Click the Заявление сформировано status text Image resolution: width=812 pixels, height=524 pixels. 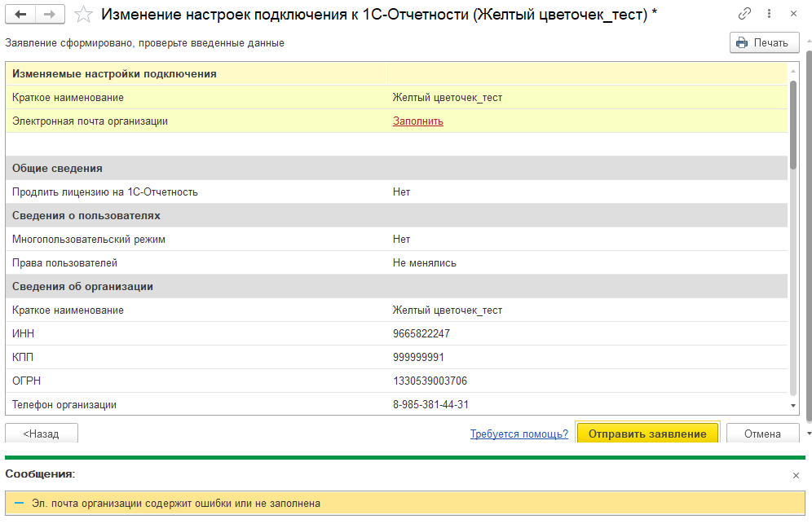click(144, 43)
